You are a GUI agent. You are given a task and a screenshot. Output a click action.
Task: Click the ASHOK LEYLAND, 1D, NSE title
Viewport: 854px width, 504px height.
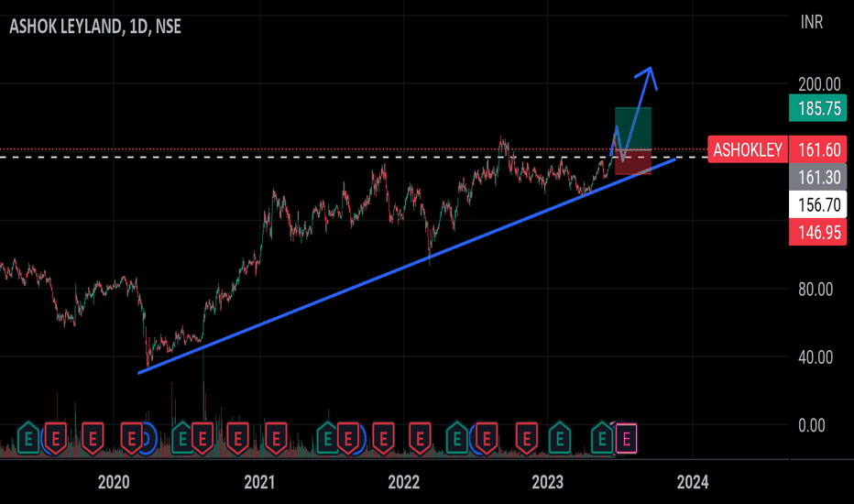coord(94,27)
